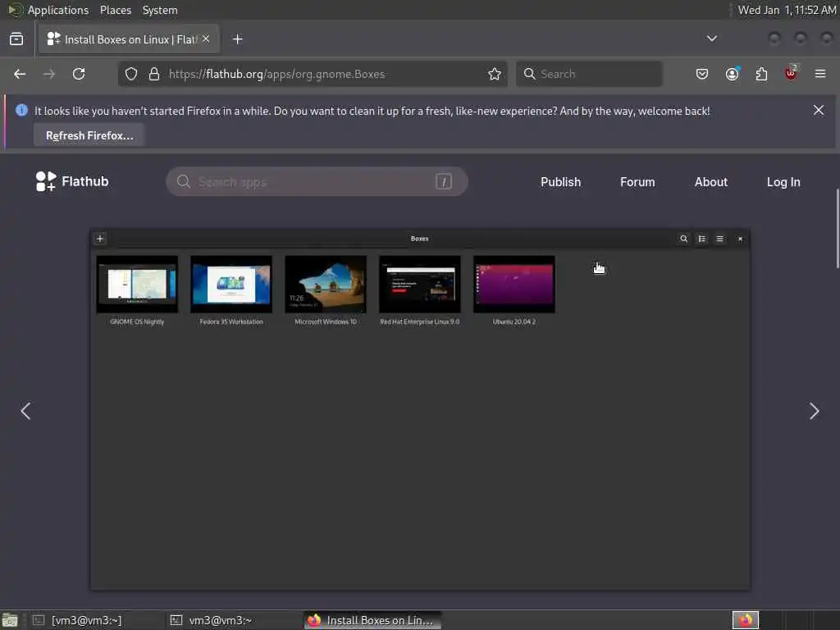Image resolution: width=840 pixels, height=630 pixels.
Task: Click the Log In link
Action: (783, 182)
